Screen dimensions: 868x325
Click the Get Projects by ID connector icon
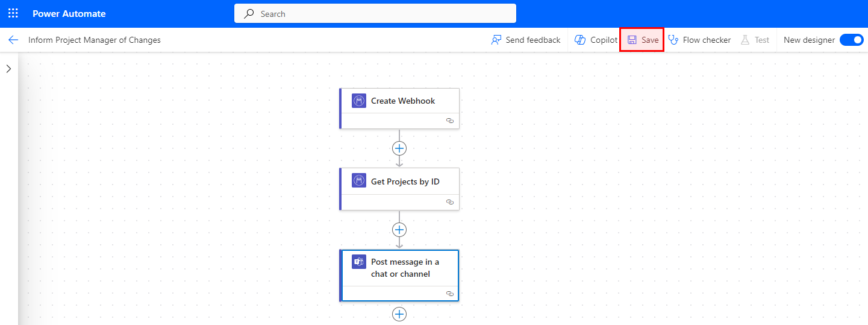tap(359, 181)
